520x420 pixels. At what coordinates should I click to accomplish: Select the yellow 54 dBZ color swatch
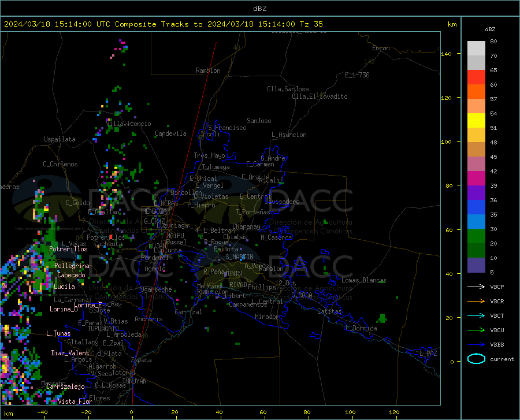pos(476,121)
